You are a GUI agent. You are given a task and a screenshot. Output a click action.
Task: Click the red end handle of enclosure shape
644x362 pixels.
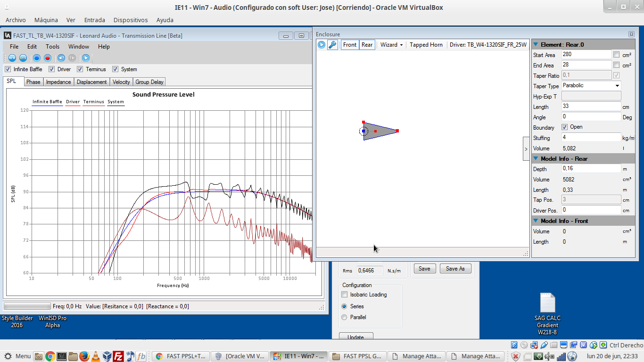[x=397, y=131]
